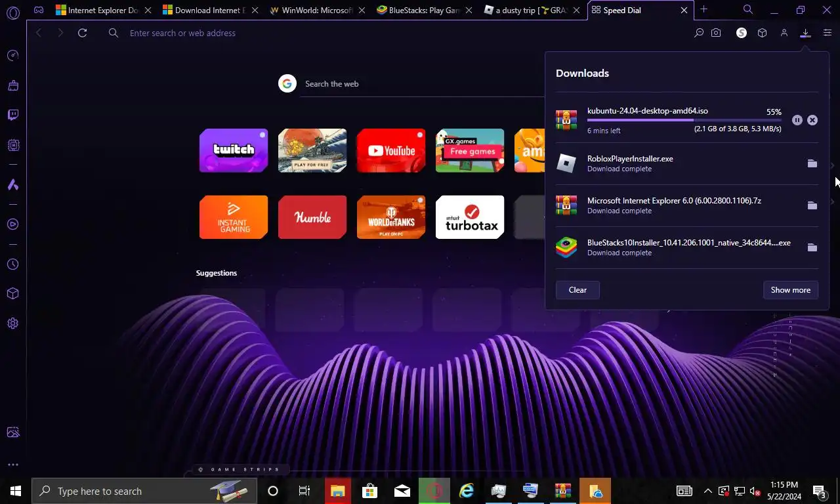Open extensions cube in address bar
Screen dimensions: 840x504
click(762, 33)
